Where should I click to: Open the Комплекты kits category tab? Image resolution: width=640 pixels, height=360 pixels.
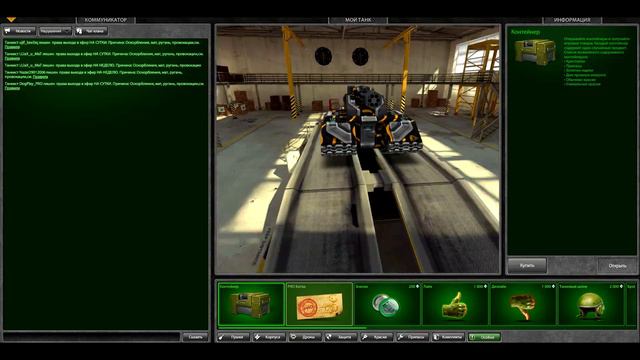(x=448, y=337)
